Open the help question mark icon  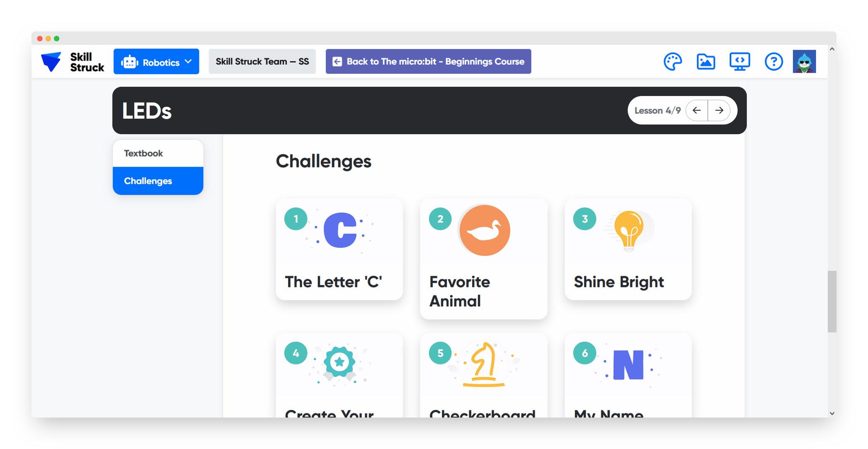pos(773,62)
